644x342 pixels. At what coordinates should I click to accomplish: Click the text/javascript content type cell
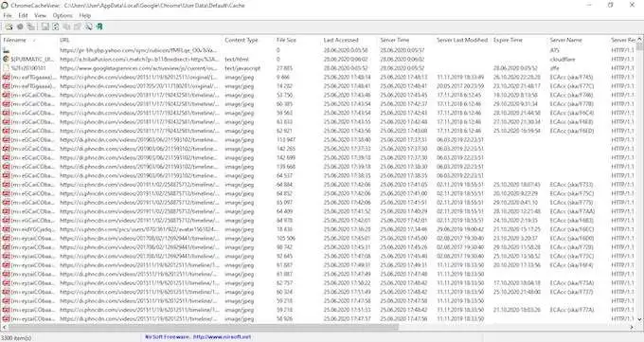click(x=242, y=68)
